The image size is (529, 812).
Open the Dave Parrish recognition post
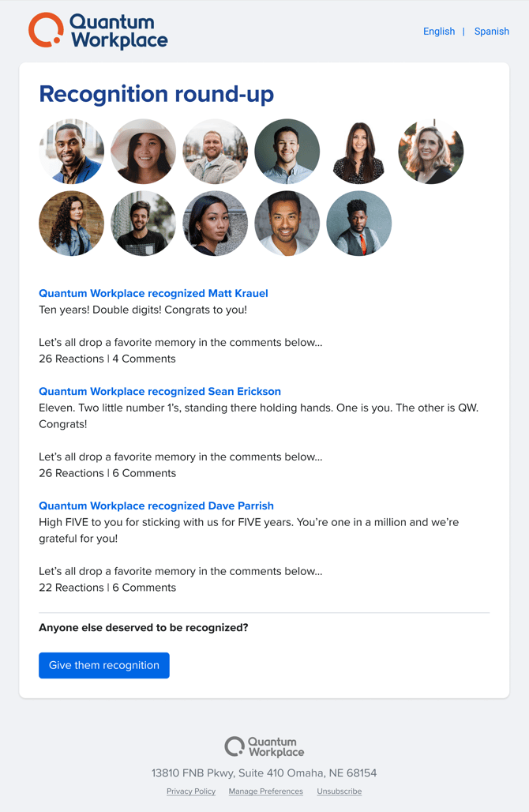156,506
